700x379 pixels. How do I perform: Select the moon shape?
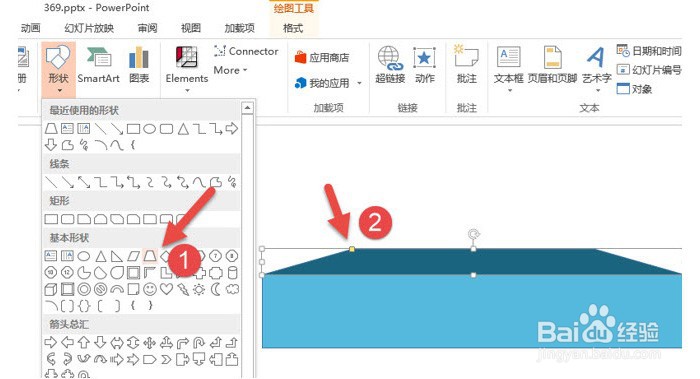216,289
